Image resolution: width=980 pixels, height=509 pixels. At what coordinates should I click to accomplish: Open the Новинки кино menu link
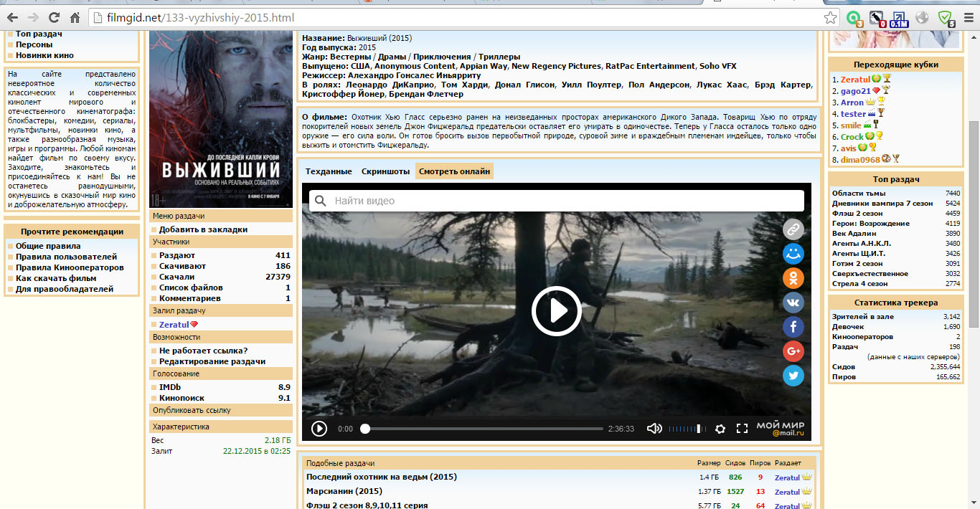[x=44, y=55]
